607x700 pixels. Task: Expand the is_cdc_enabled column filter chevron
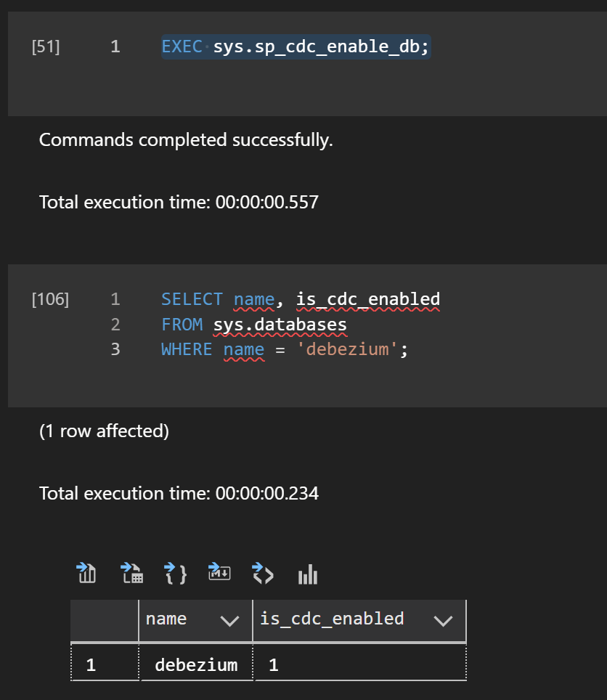coord(443,621)
